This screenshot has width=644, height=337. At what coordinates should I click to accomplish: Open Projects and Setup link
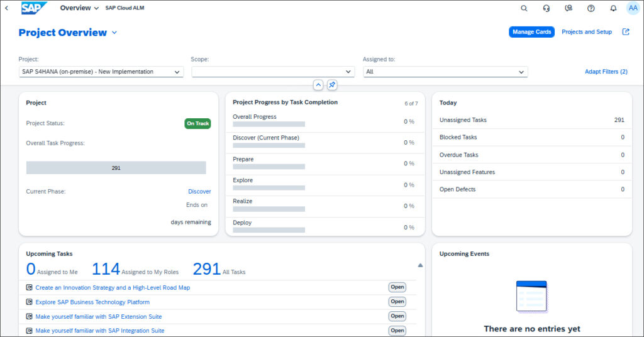(587, 32)
